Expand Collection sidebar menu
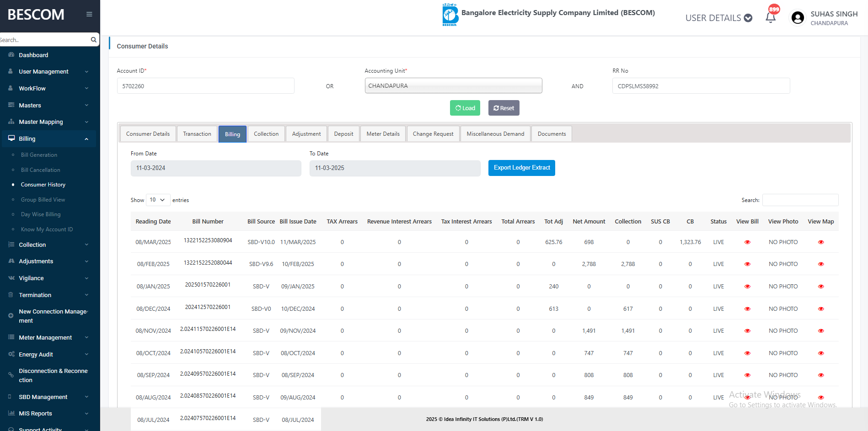Viewport: 868px width, 431px height. [x=50, y=245]
